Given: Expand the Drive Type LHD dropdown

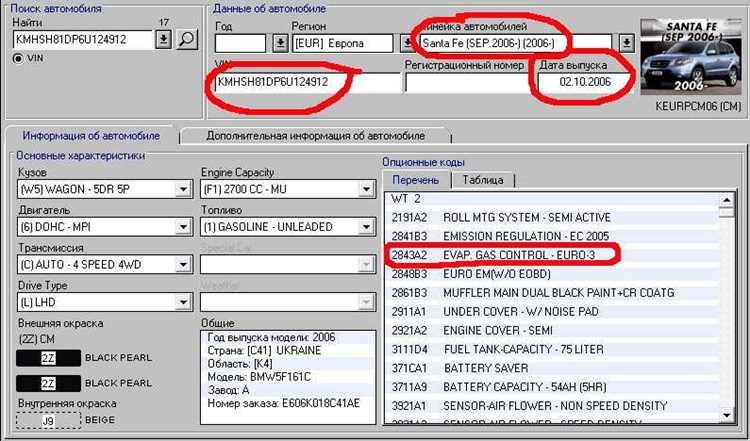Looking at the screenshot, I should [x=182, y=302].
